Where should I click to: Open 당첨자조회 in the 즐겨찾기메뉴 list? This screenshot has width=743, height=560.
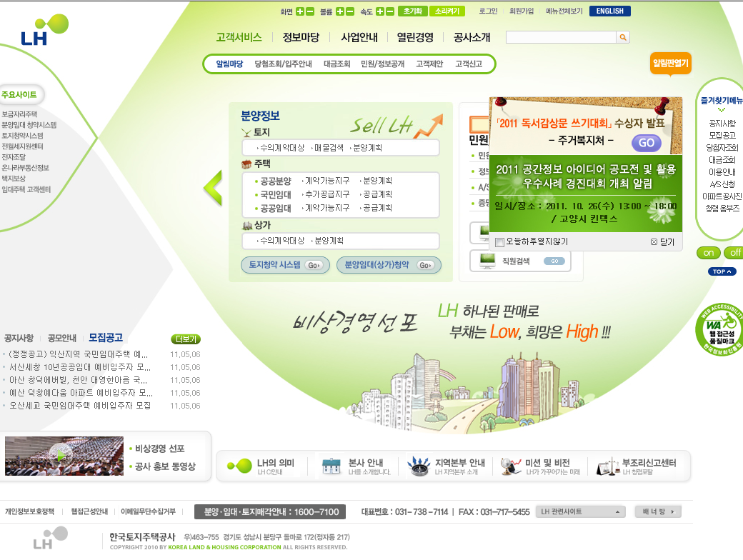(722, 148)
